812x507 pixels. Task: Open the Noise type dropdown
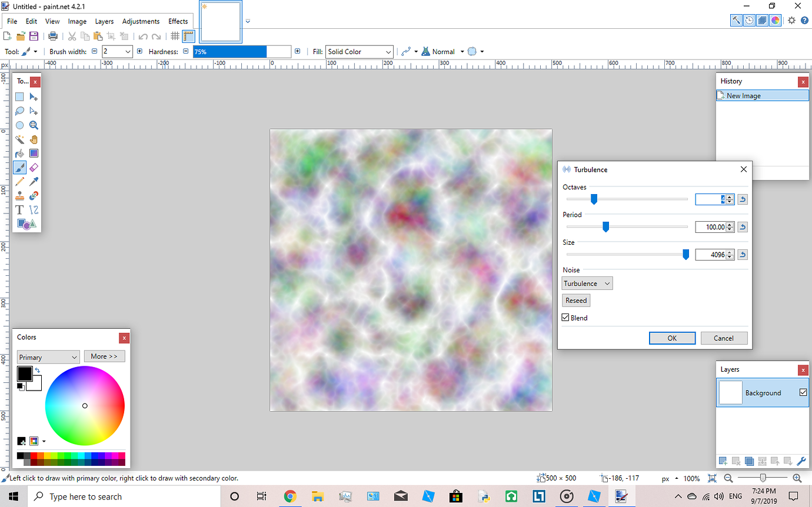[x=587, y=283]
